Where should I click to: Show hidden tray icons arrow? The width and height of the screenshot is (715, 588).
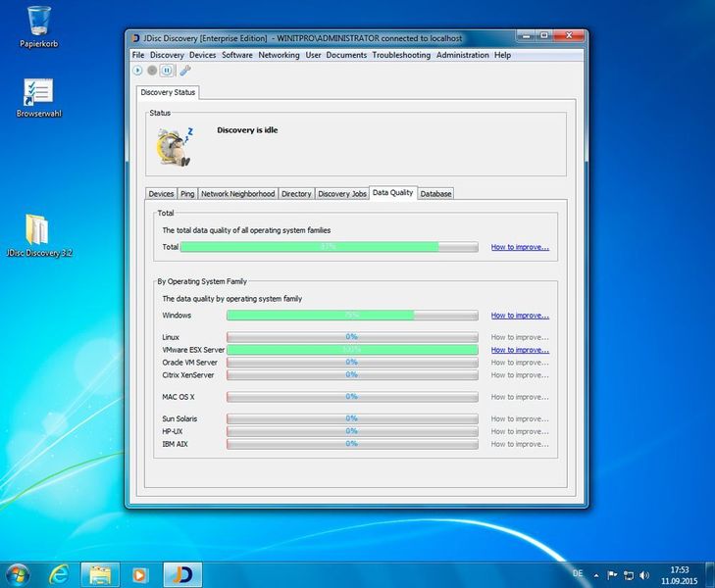click(596, 575)
